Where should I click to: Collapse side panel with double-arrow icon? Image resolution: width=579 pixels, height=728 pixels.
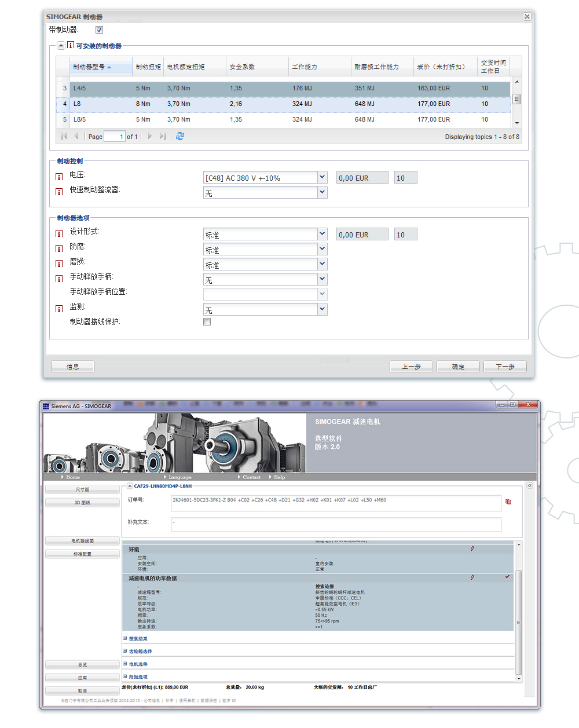click(530, 485)
